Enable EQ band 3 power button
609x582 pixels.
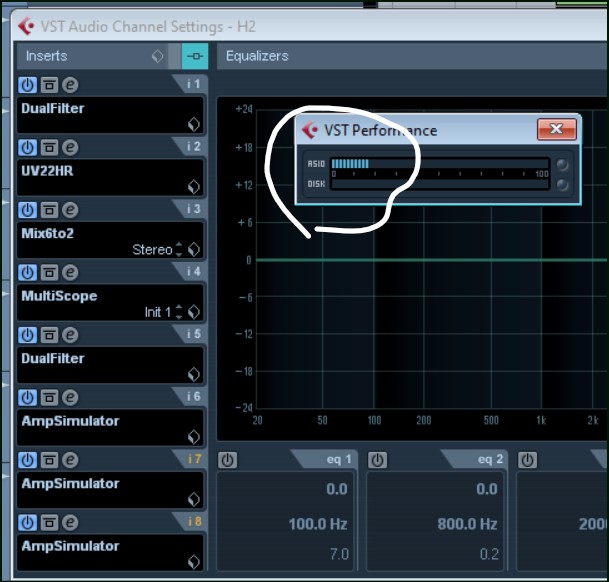(x=527, y=460)
